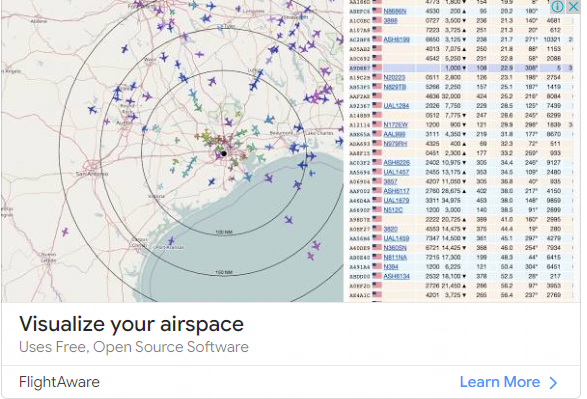Click the FlightAware advertiser name
The width and height of the screenshot is (587, 399).
(59, 382)
